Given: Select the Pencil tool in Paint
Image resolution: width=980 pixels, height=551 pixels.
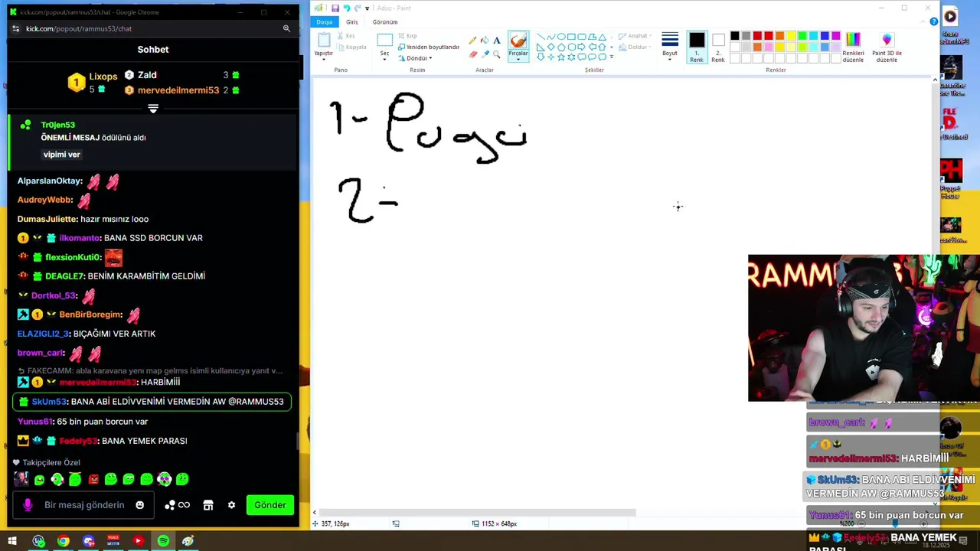Looking at the screenshot, I should pyautogui.click(x=472, y=41).
